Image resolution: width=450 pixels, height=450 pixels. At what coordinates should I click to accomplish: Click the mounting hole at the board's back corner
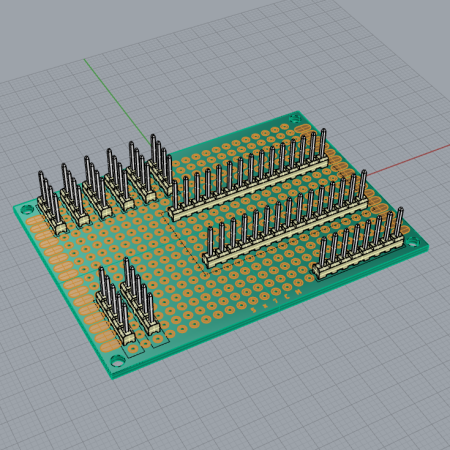pyautogui.click(x=294, y=118)
